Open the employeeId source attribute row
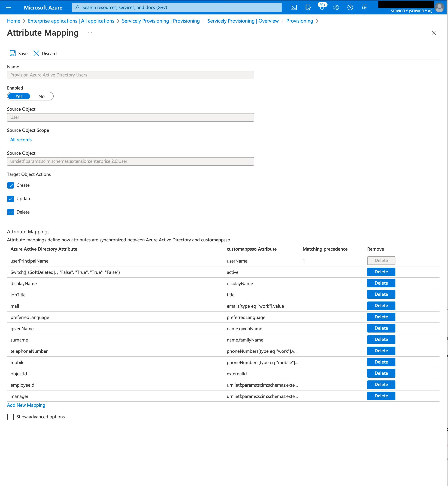The image size is (448, 486). [22, 385]
